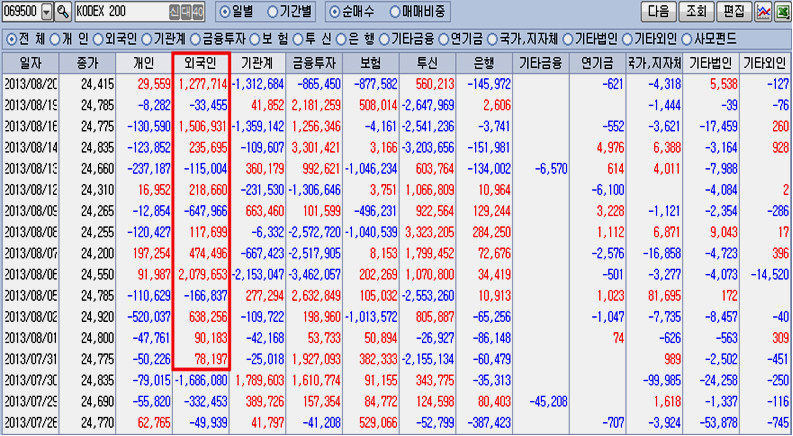Click the 40 margin badge icon
Screen dimensions: 793x436
click(198, 12)
